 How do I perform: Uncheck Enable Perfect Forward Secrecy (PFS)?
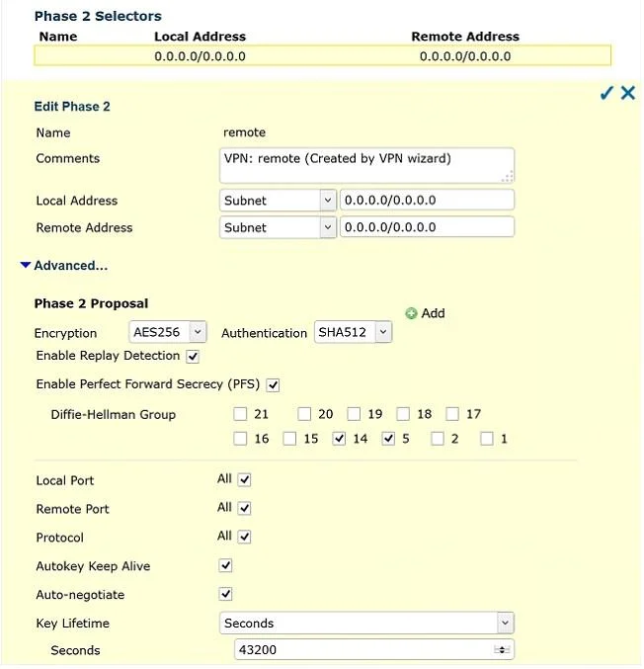(x=273, y=384)
